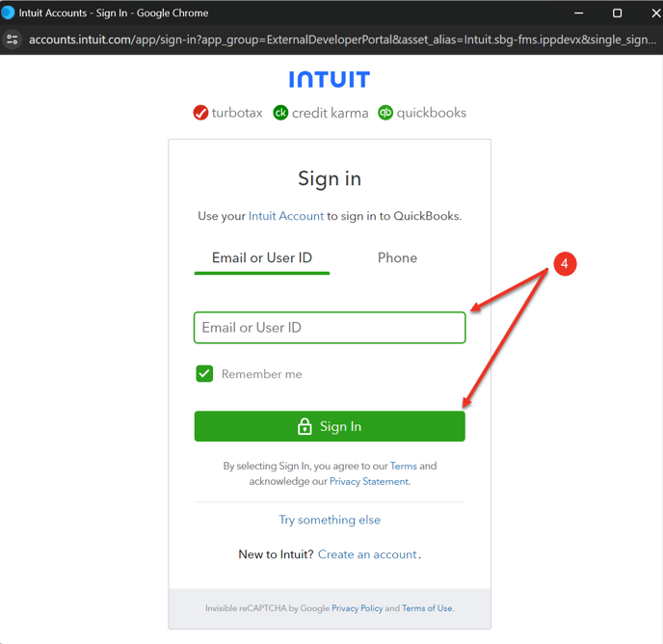Click Create an account link

tap(367, 554)
